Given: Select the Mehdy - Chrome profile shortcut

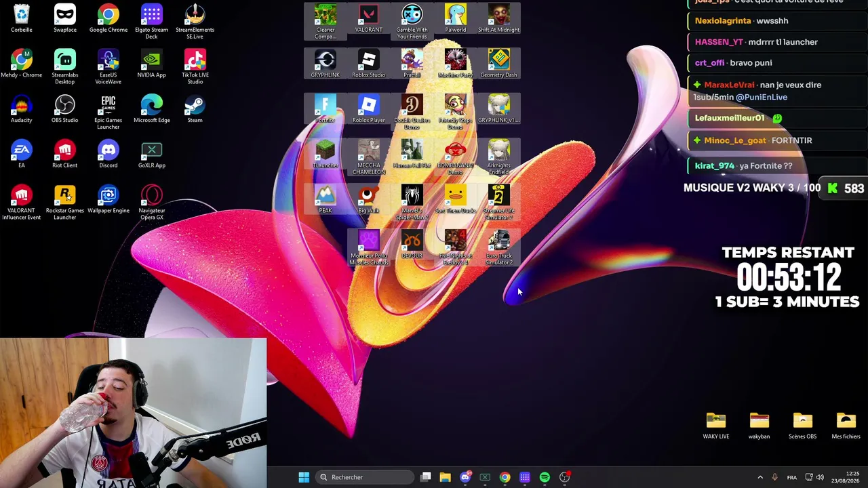Looking at the screenshot, I should tap(22, 64).
